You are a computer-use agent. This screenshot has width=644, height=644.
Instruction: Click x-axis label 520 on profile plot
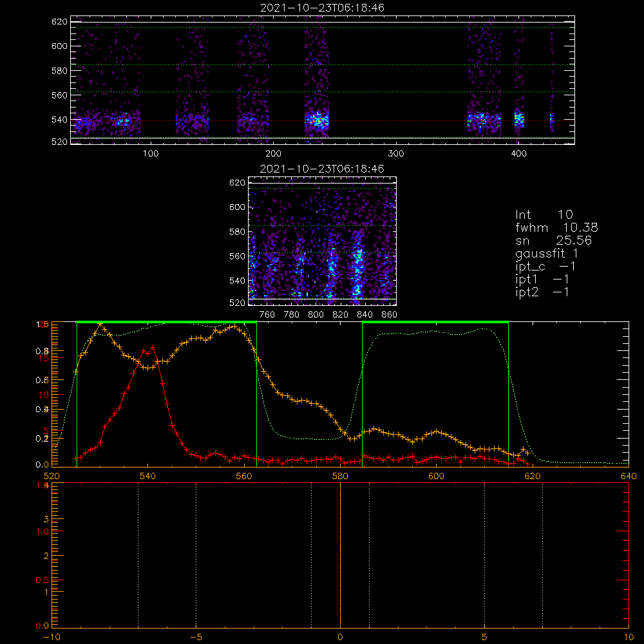(52, 477)
